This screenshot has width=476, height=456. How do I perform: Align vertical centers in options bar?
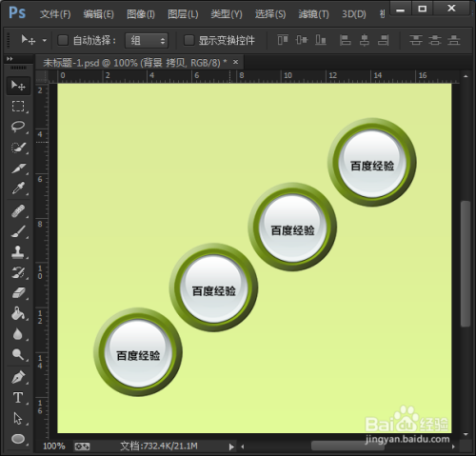[302, 40]
